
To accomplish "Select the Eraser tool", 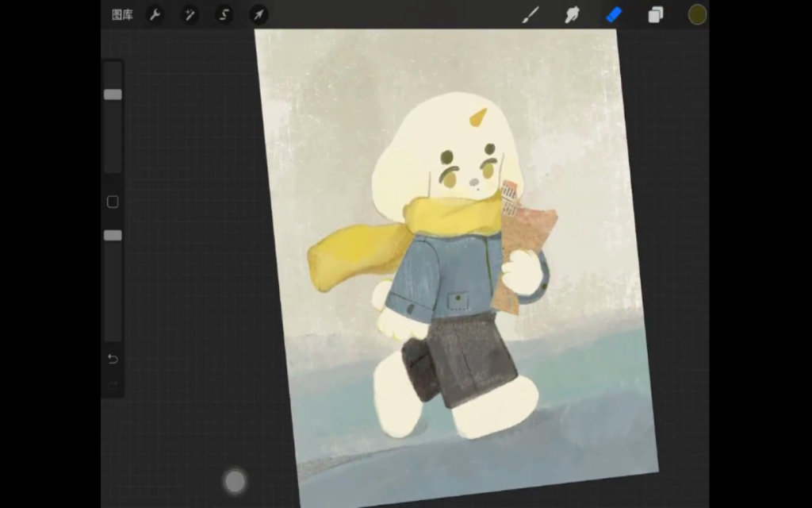I will point(614,15).
